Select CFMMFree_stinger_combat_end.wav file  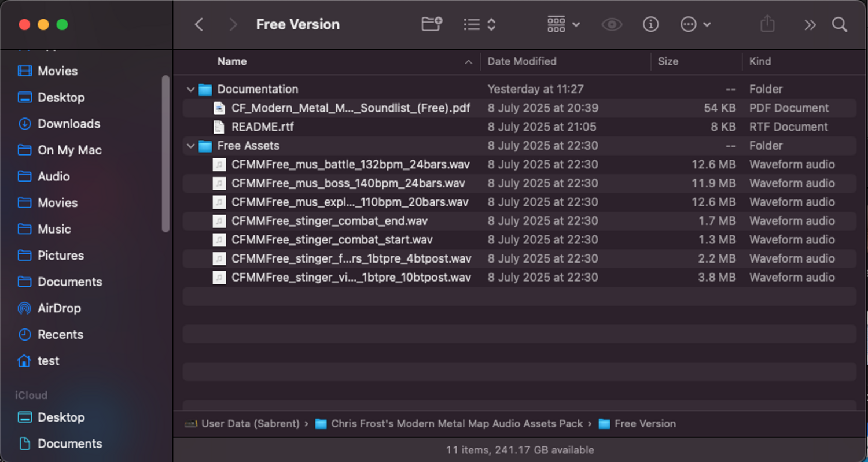click(x=329, y=221)
